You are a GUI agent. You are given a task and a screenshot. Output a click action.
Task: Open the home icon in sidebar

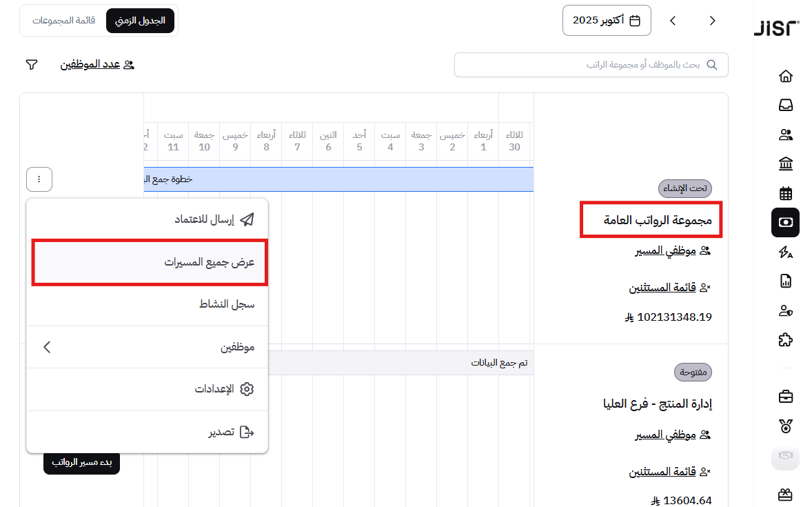[x=785, y=76]
